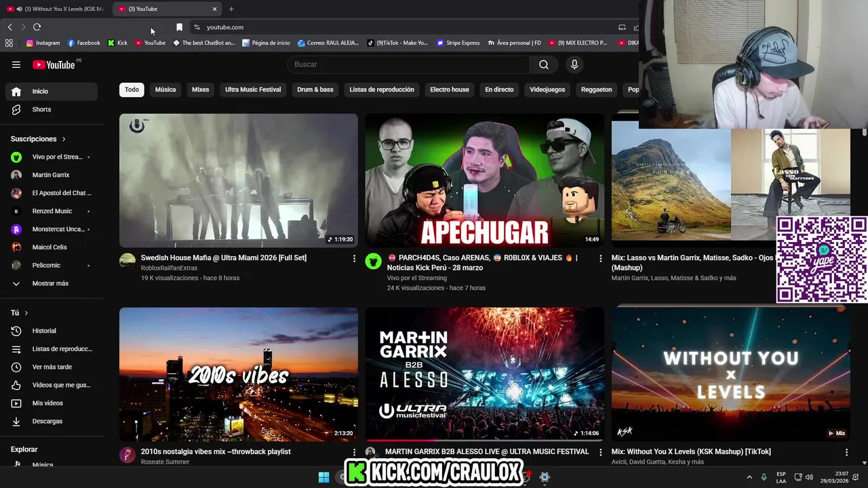The width and height of the screenshot is (868, 488).
Task: Open Maicol Celis subscription channel
Action: [x=52, y=247]
